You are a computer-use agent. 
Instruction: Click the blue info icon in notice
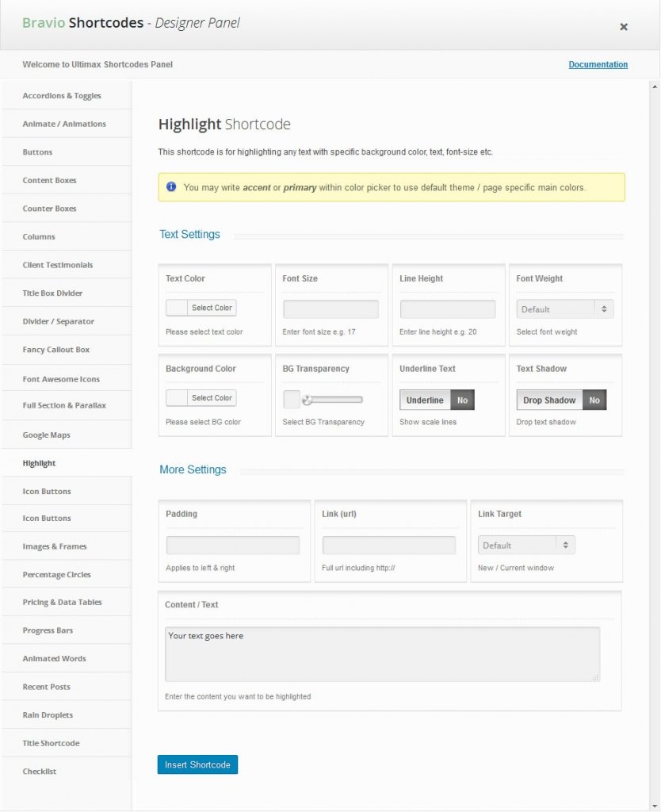point(171,187)
